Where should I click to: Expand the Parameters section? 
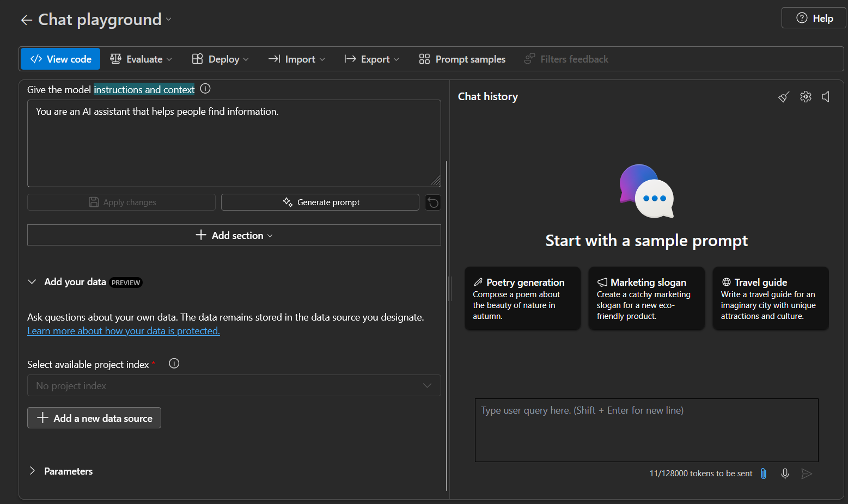click(x=60, y=471)
